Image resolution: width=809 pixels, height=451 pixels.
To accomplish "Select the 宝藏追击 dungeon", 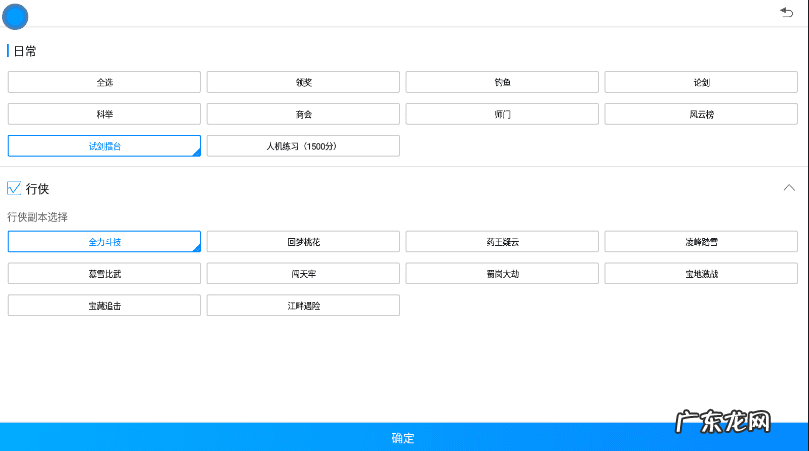I will point(104,305).
